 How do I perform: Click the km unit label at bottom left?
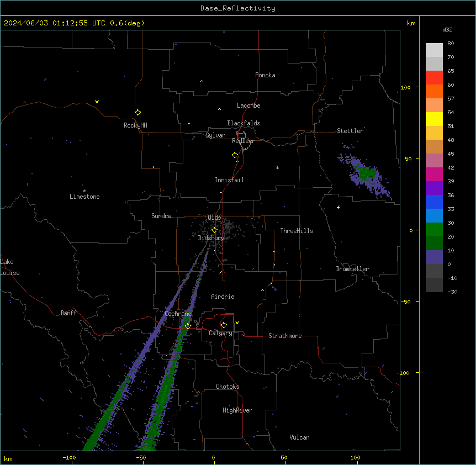click(x=8, y=458)
